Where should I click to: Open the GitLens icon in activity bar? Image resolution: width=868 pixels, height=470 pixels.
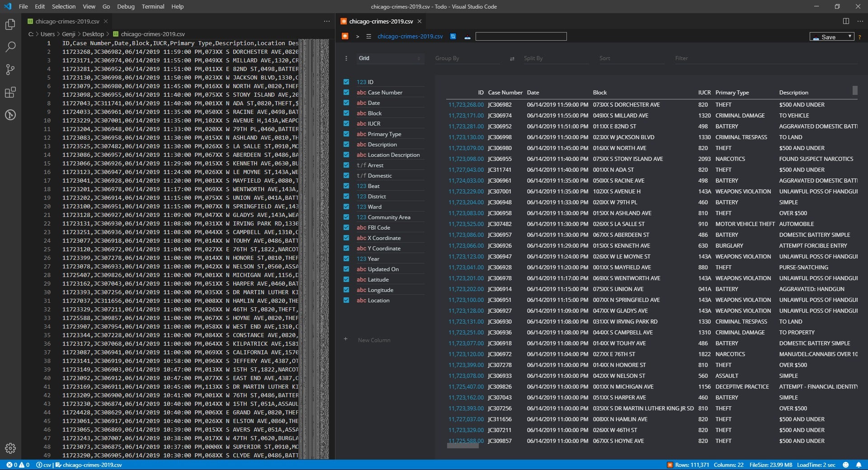pyautogui.click(x=10, y=115)
